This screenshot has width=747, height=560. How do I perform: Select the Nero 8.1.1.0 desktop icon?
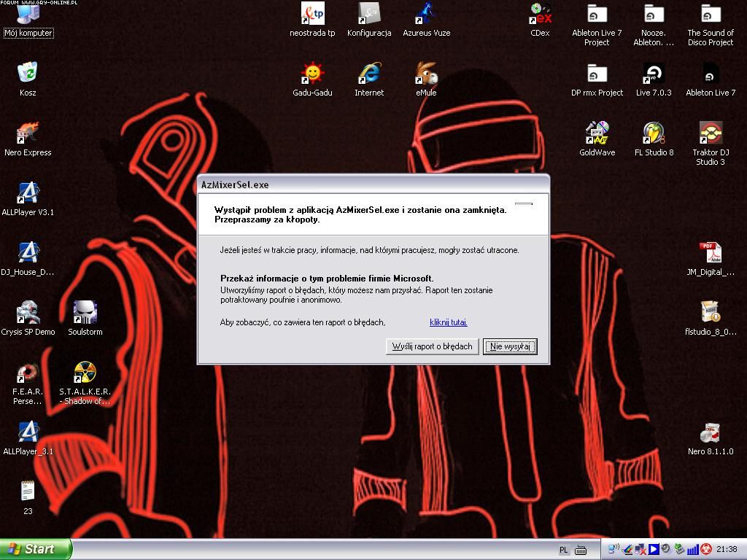pos(711,438)
